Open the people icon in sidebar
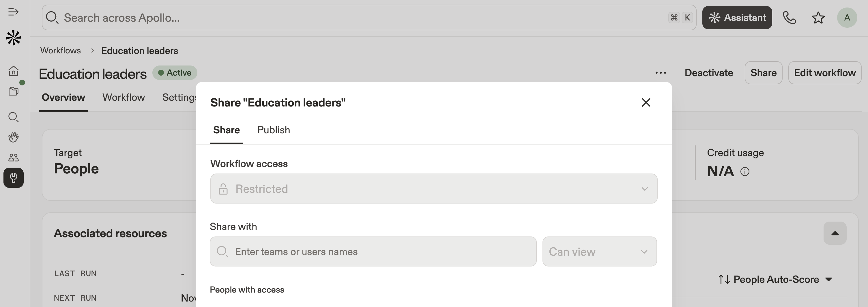This screenshot has height=307, width=868. [14, 157]
